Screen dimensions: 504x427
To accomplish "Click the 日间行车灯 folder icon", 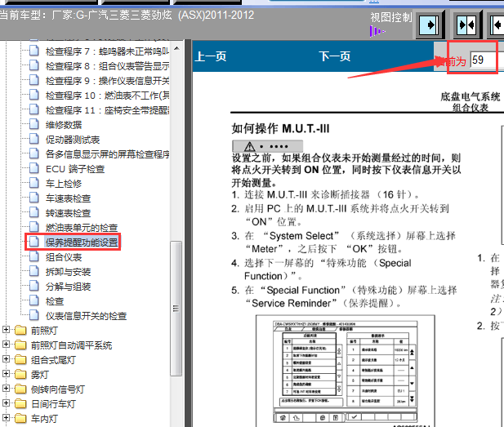I will (x=20, y=404).
